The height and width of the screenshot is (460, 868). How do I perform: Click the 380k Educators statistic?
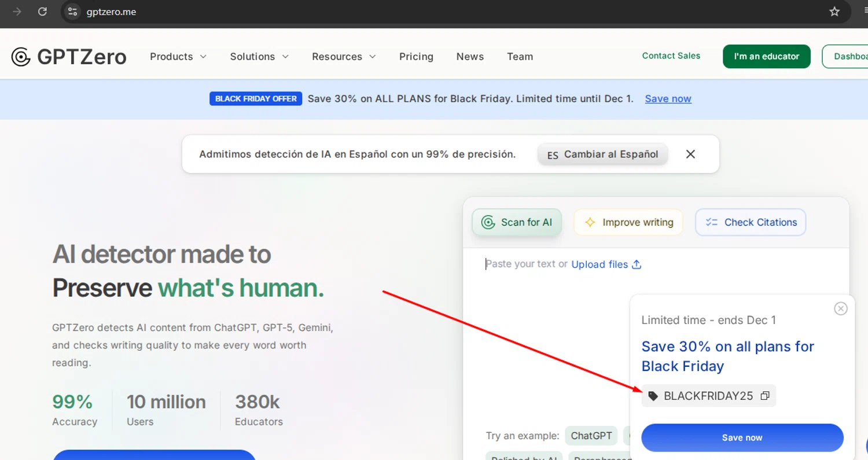[x=259, y=410]
